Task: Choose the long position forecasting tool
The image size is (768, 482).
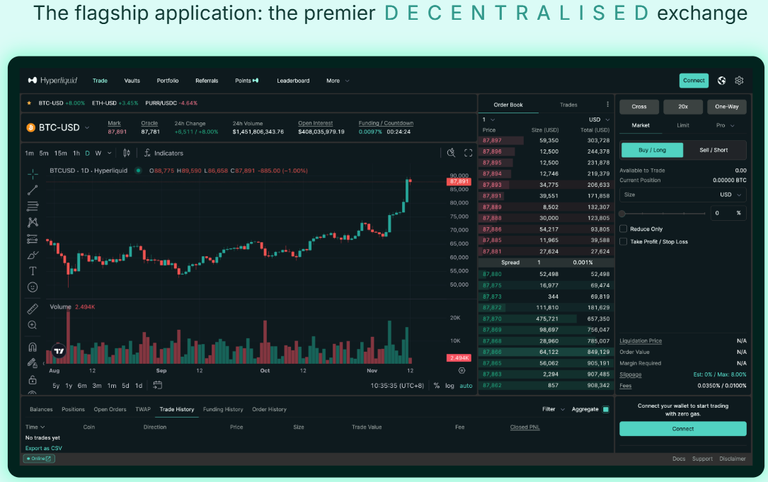Action: (33, 239)
